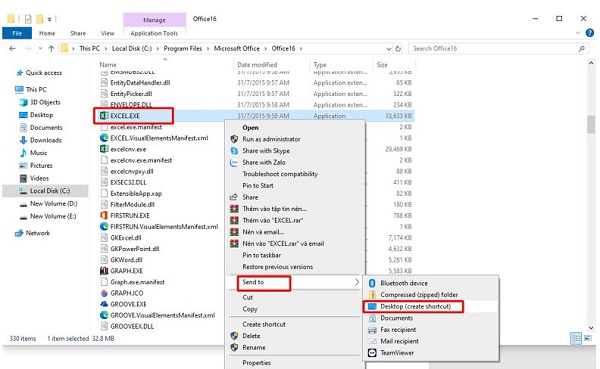
Task: Select Quick access in navigation pane
Action: point(44,73)
